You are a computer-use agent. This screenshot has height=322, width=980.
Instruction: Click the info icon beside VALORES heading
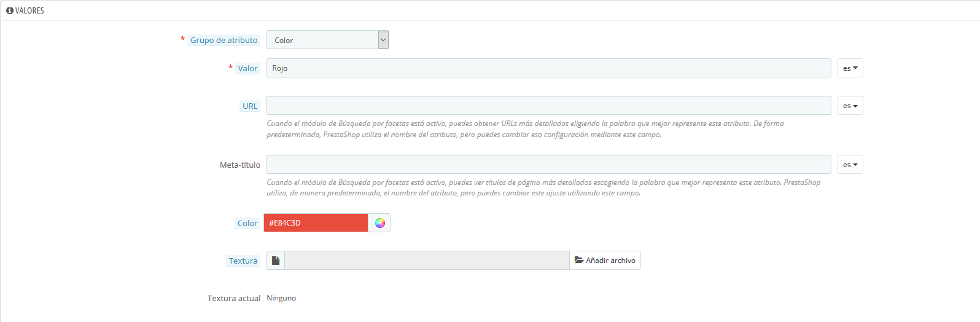pos(10,10)
